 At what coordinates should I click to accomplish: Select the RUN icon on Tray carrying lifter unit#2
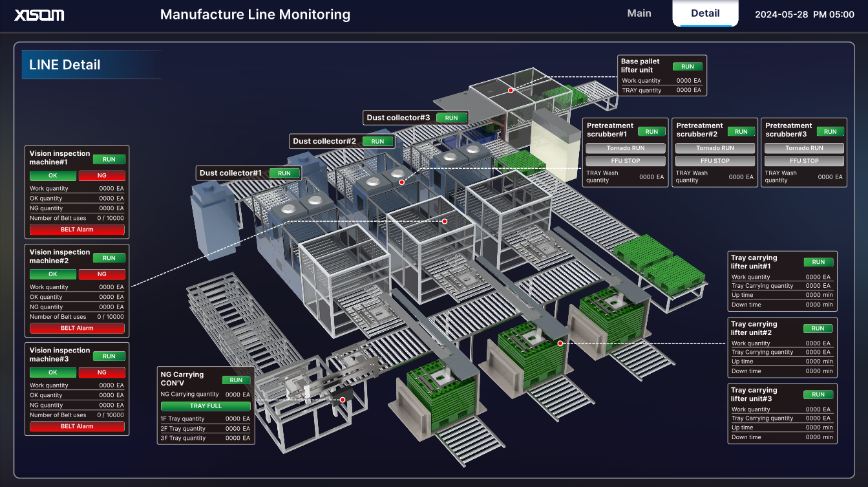pos(818,328)
